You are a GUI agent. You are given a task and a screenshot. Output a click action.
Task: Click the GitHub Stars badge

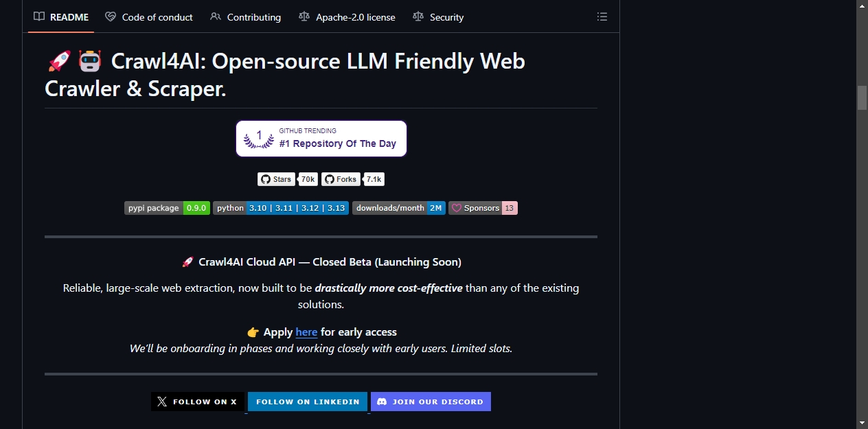pos(276,179)
